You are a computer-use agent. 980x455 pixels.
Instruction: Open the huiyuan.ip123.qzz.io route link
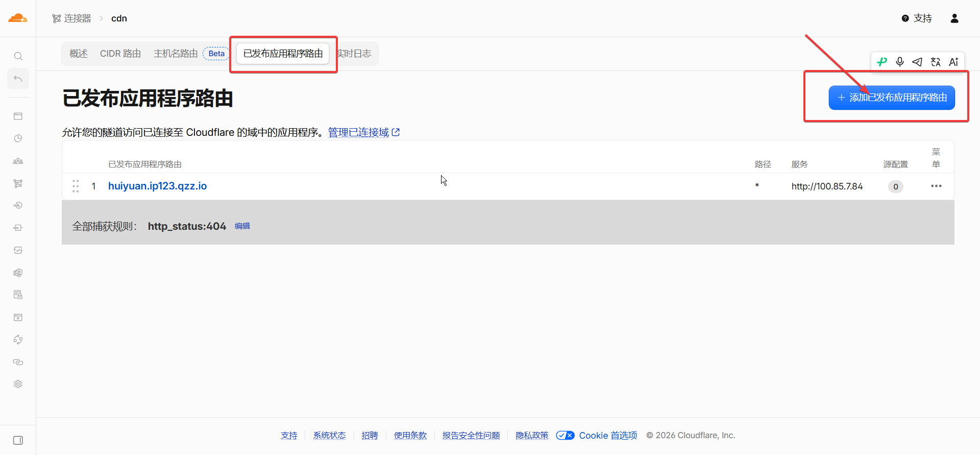[x=157, y=186]
